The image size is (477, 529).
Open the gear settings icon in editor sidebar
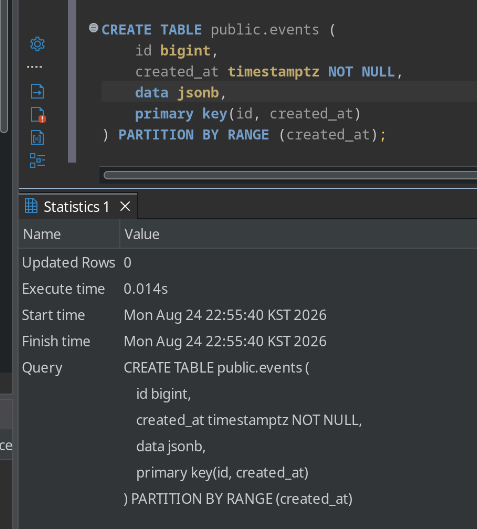37,44
